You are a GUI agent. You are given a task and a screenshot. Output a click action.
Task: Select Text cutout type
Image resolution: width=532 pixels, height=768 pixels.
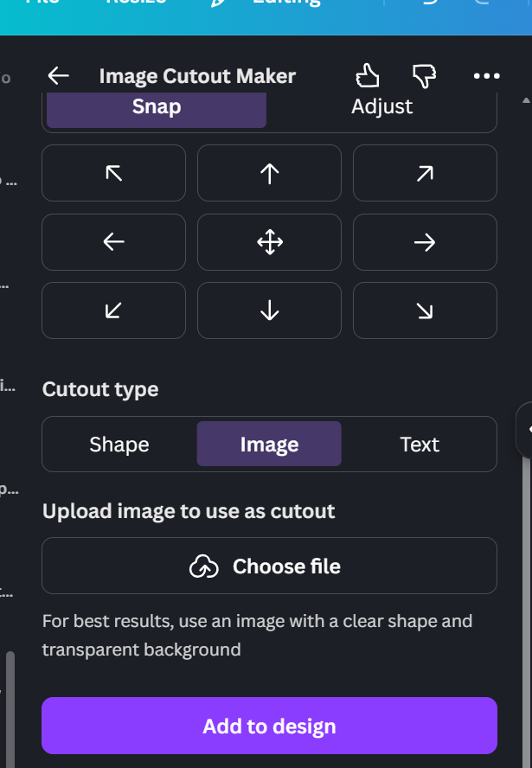(x=420, y=445)
